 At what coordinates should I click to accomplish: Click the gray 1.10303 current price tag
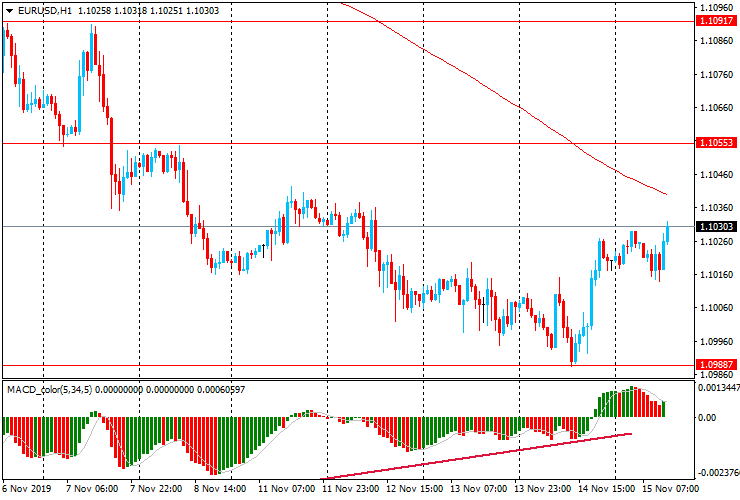pyautogui.click(x=717, y=227)
